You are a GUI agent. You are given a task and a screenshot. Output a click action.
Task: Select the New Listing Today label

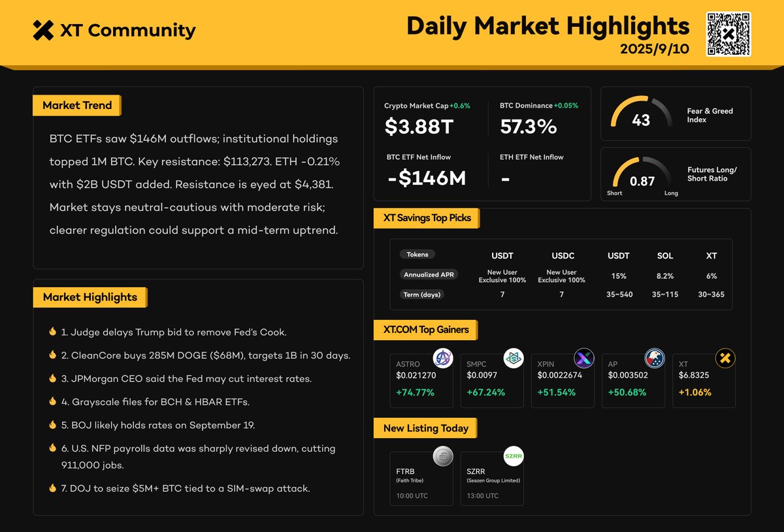pyautogui.click(x=426, y=428)
